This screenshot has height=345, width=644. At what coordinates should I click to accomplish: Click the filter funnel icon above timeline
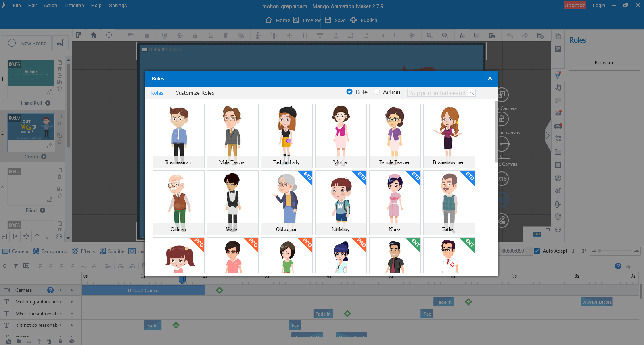coord(16,266)
